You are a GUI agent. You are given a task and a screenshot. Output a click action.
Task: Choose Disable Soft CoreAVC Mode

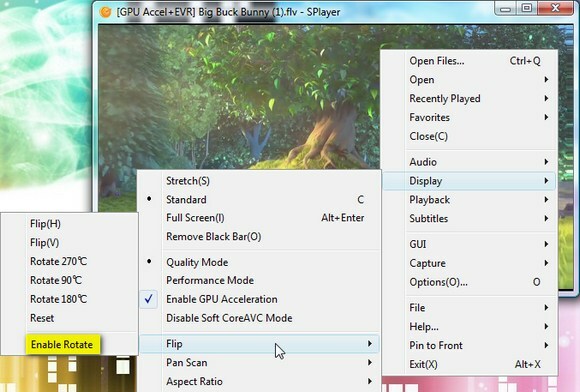[x=259, y=318]
